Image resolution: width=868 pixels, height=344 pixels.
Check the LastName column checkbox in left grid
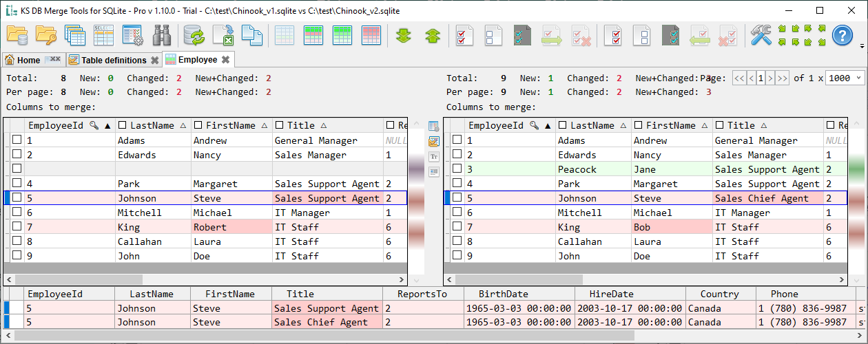click(x=123, y=125)
